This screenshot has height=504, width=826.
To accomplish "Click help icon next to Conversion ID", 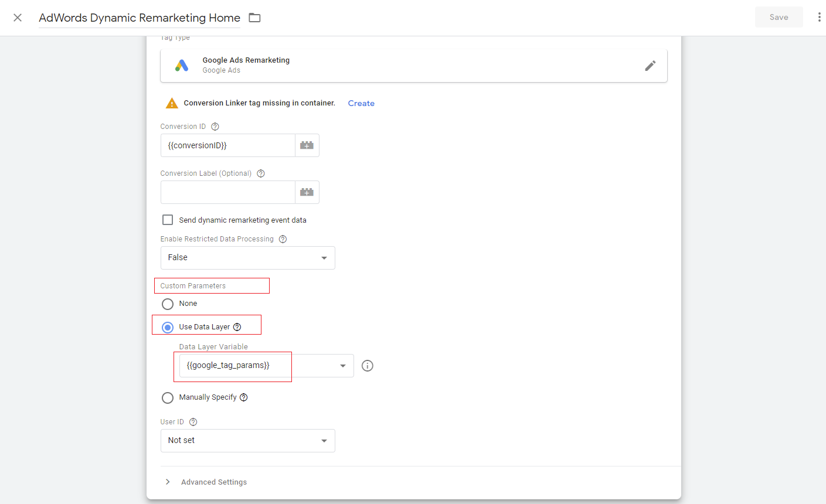I will [x=215, y=127].
